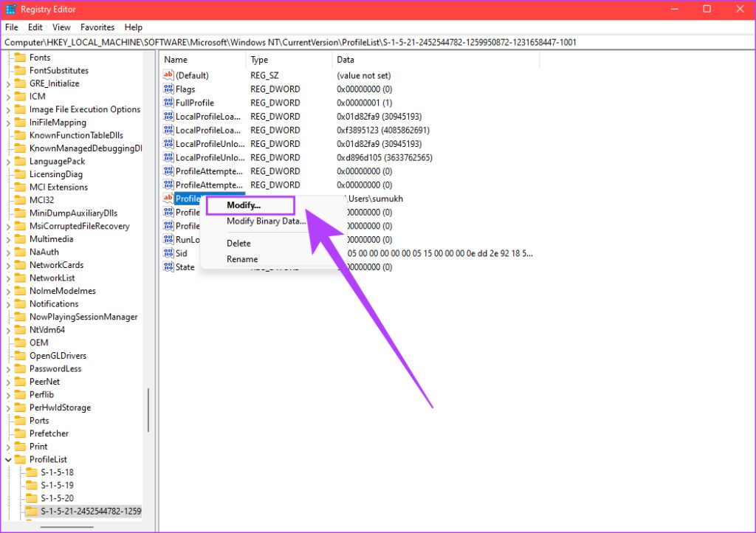Expand the Notifications key
The image size is (756, 533).
(8, 305)
